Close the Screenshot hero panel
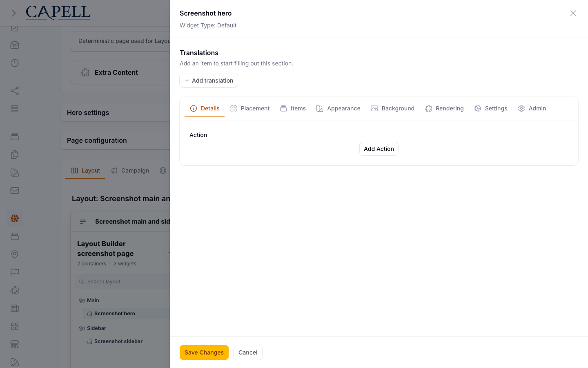This screenshot has width=588, height=368. tap(573, 13)
